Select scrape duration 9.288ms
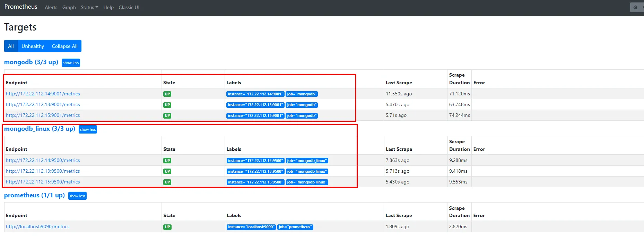 click(x=458, y=160)
